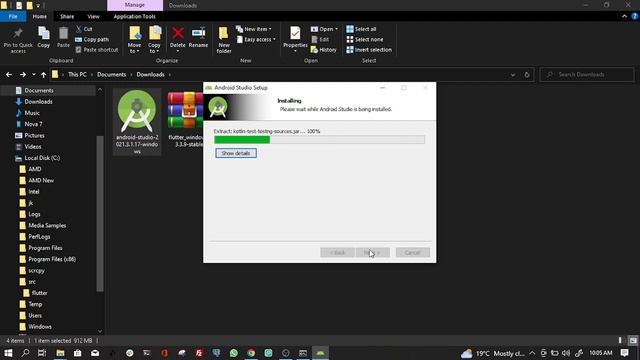This screenshot has height=360, width=640.
Task: Click the Back button in setup
Action: (337, 253)
